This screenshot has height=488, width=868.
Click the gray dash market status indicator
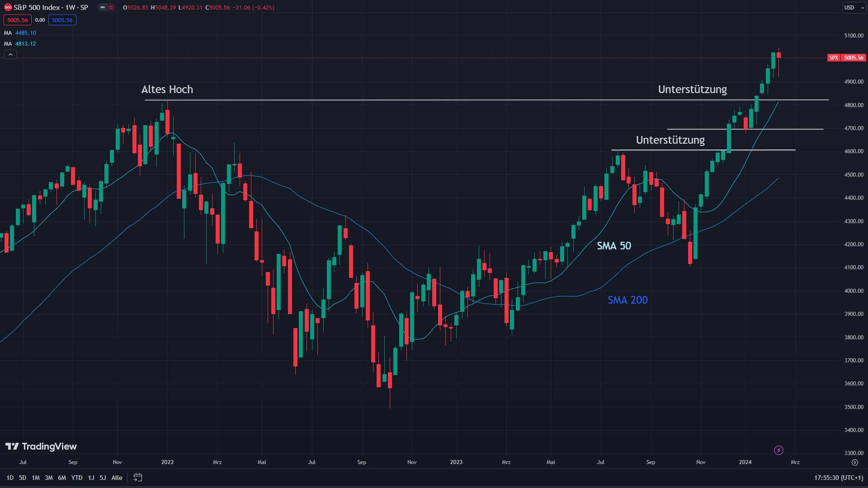(103, 7)
